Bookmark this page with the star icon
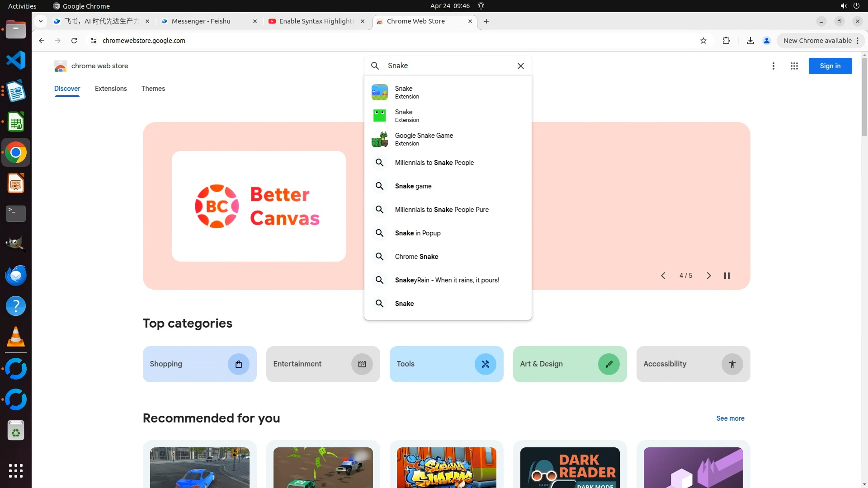Screen dimensions: 868x488 click(703, 41)
